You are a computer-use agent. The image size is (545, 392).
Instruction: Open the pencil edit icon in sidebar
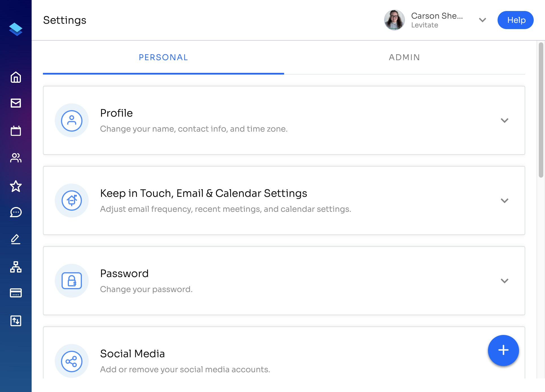(16, 239)
